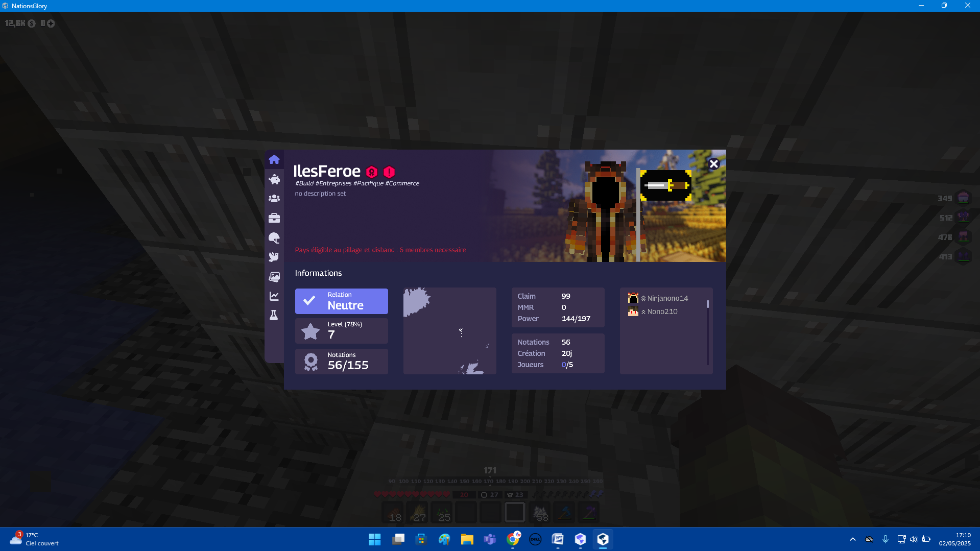Click the Notations 56/155 card

(x=342, y=362)
